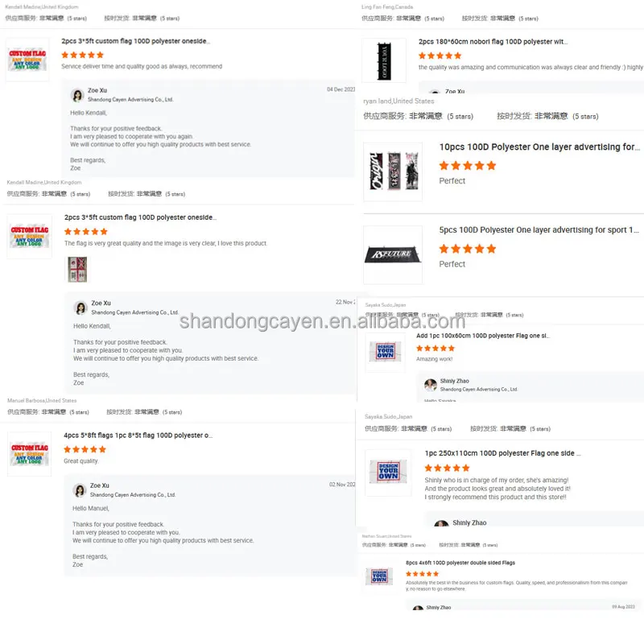The height and width of the screenshot is (644, 644).
Task: Select the five-star rating under the 10pcs listing
Action: pyautogui.click(x=468, y=166)
